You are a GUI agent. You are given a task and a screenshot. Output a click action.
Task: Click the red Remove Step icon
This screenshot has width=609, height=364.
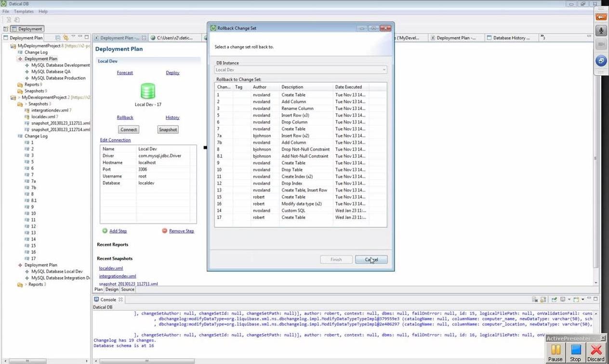[x=165, y=231]
